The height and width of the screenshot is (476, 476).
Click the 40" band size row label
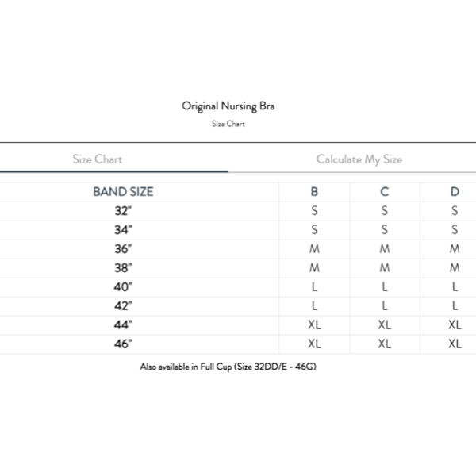[x=123, y=286]
